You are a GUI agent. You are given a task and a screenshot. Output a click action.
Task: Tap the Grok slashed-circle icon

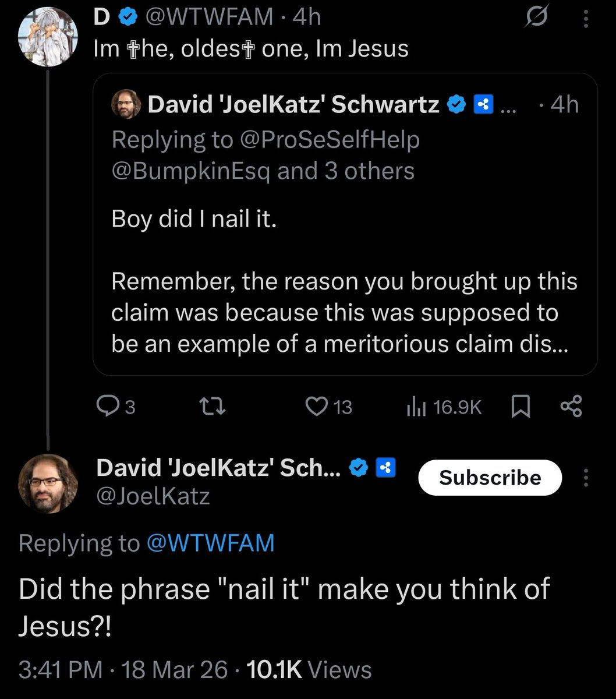pos(534,19)
